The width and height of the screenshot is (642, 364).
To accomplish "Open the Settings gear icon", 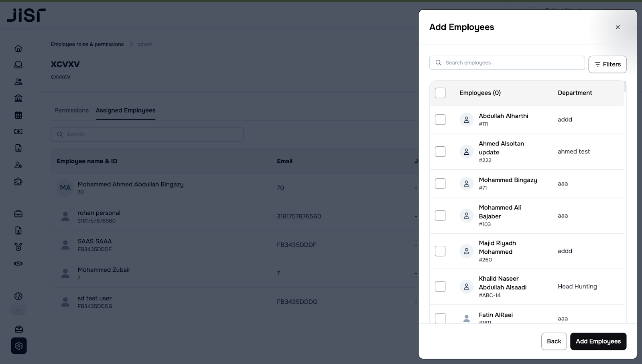I will pos(19,346).
